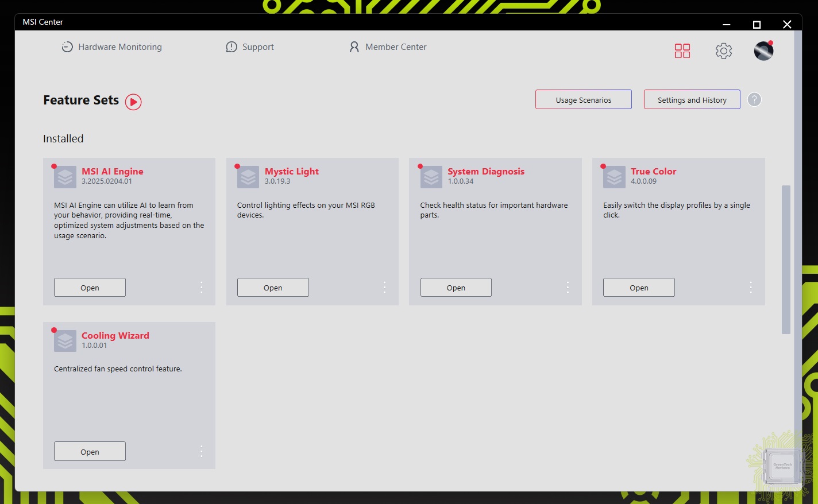818x504 pixels.
Task: Click the Mystic Light layers icon
Action: tap(248, 177)
